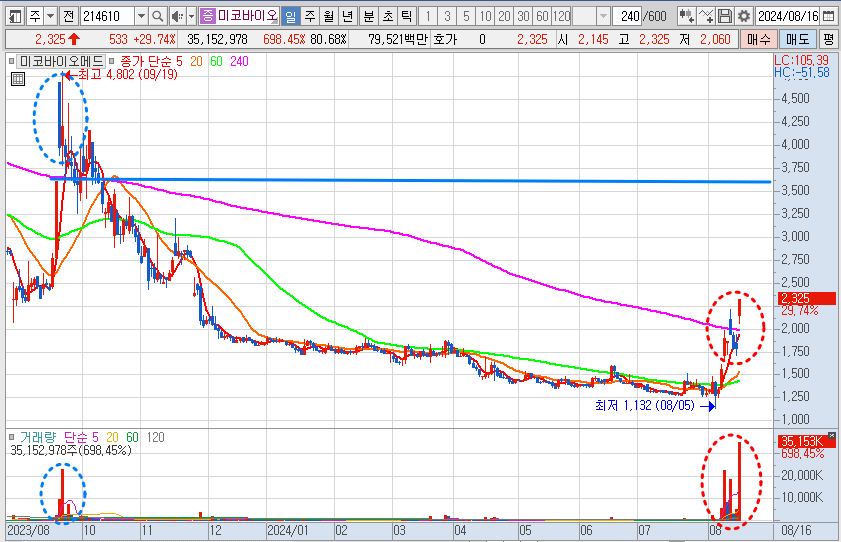Click the red 2,325 current price tag on axis
Screen dimensions: 841x542
[806, 299]
